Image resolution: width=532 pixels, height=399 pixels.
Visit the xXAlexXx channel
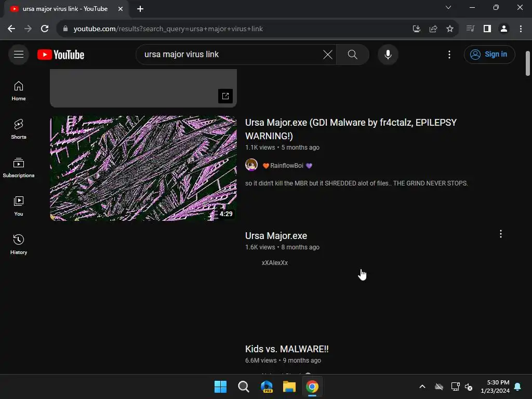[274, 262]
